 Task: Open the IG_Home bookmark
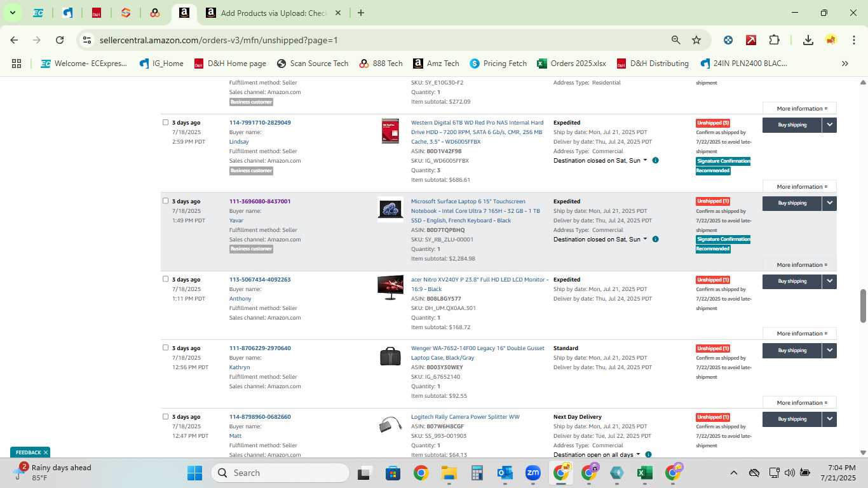click(161, 64)
